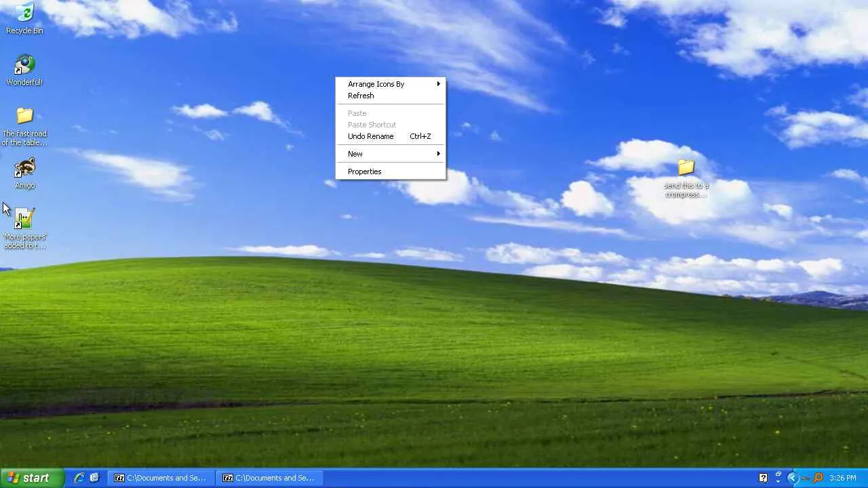The height and width of the screenshot is (488, 868).
Task: Click the grey tray icon left of magnifier
Action: point(805,478)
